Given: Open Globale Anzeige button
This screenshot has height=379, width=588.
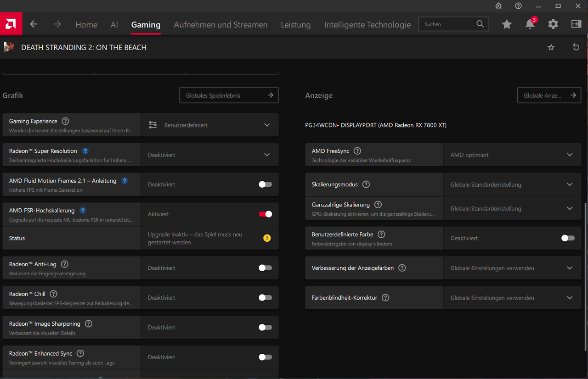Looking at the screenshot, I should coord(549,95).
